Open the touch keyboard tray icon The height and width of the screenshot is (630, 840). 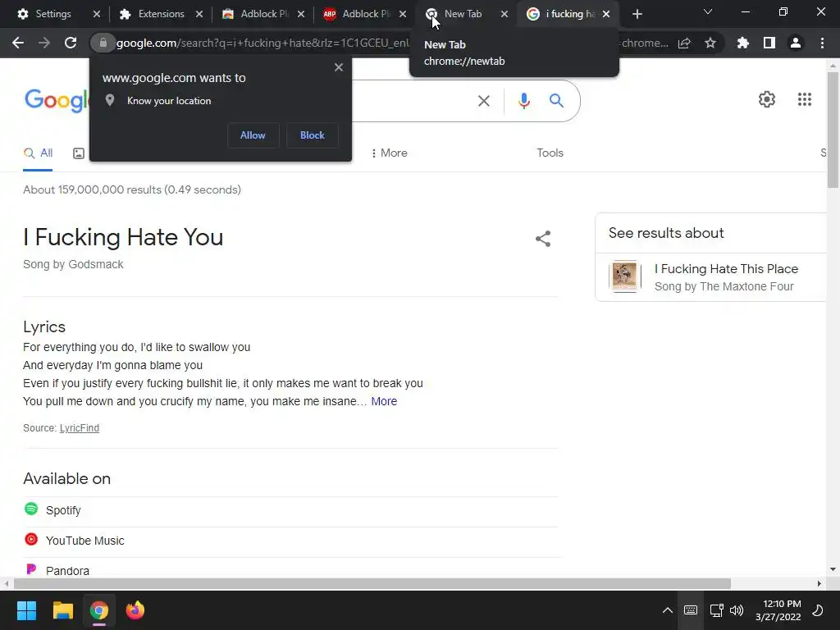point(691,610)
